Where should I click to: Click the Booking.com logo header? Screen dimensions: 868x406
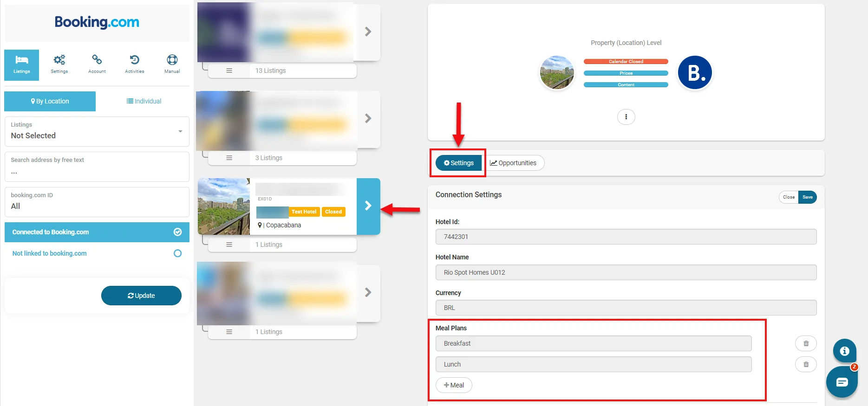point(97,22)
